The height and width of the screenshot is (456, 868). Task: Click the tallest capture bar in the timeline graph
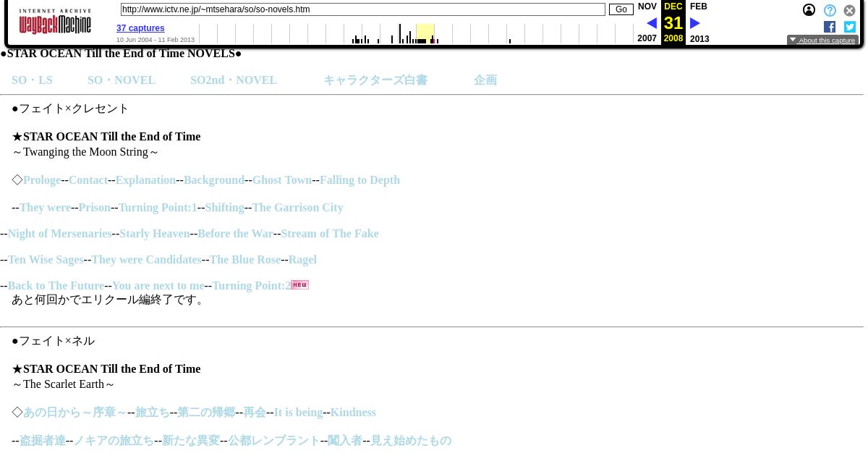(x=399, y=33)
